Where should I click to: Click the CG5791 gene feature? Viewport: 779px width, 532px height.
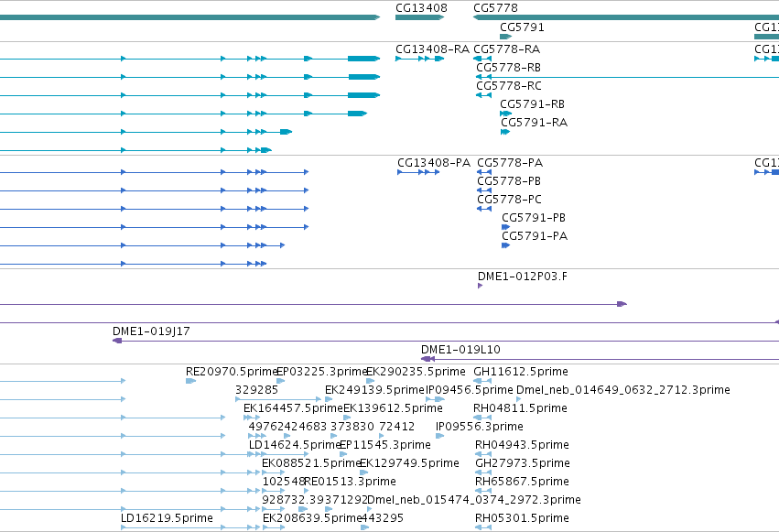point(505,37)
